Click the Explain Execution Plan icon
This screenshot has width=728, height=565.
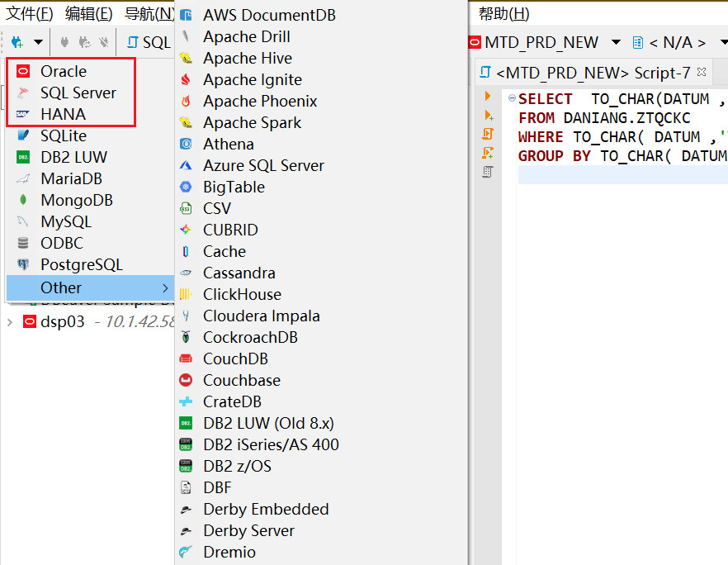coord(488,172)
